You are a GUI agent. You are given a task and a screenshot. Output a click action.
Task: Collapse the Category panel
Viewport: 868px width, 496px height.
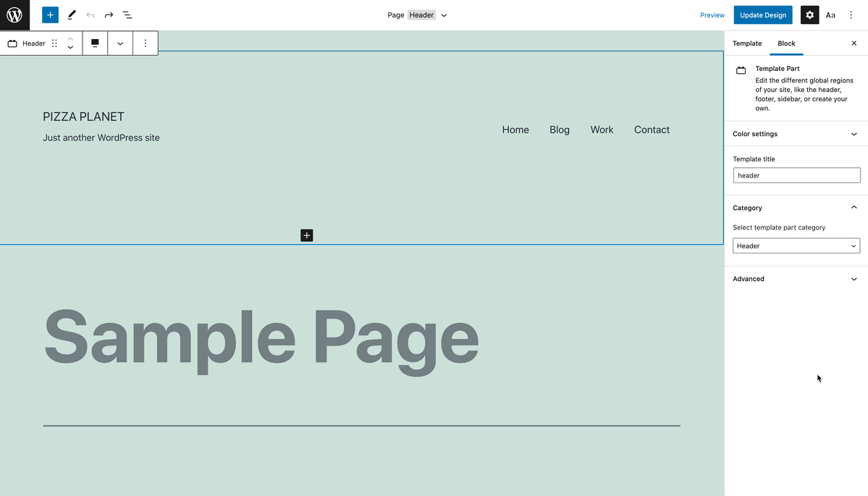(x=796, y=208)
